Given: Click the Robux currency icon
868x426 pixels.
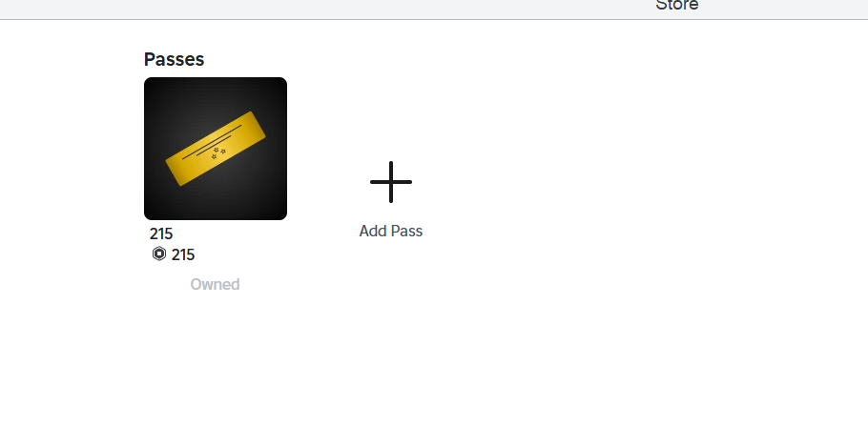Looking at the screenshot, I should [x=159, y=254].
